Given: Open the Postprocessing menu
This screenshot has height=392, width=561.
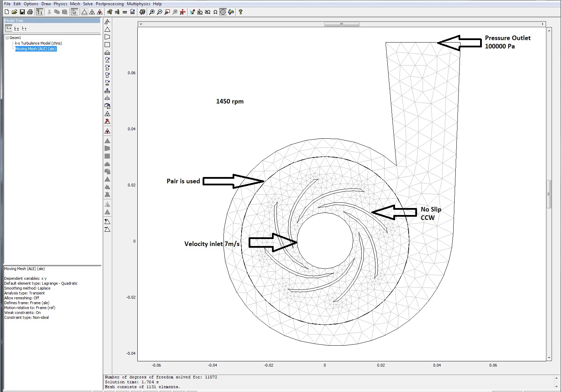Looking at the screenshot, I should coord(110,4).
